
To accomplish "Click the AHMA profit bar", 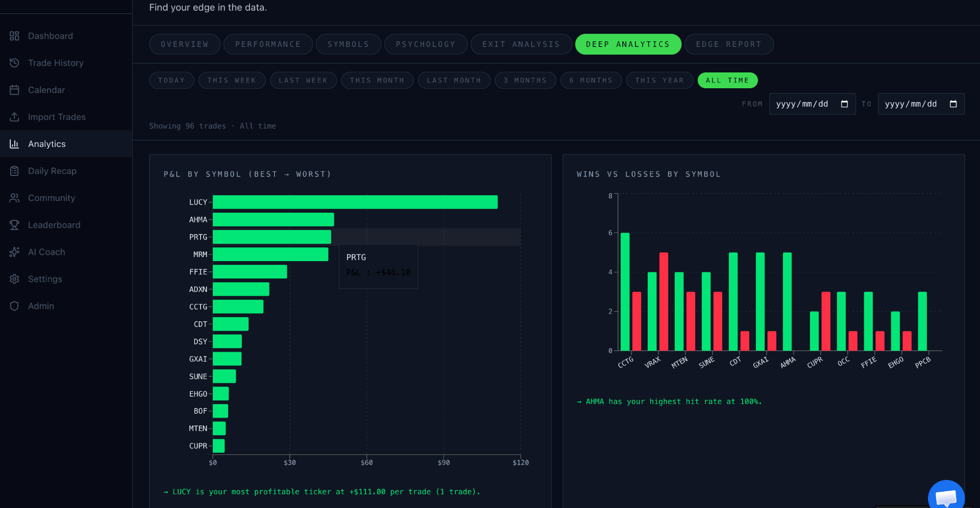I will click(x=273, y=219).
